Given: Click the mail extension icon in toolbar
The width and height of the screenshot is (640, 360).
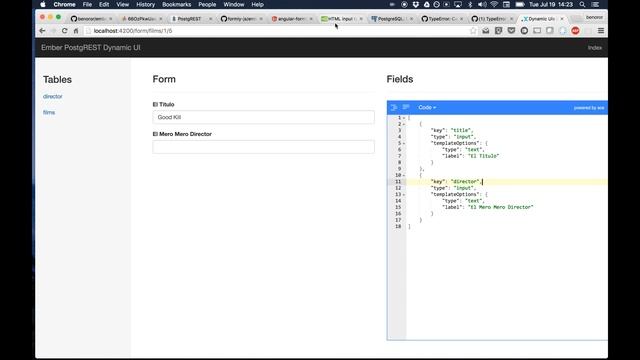Looking at the screenshot, I should 486,31.
